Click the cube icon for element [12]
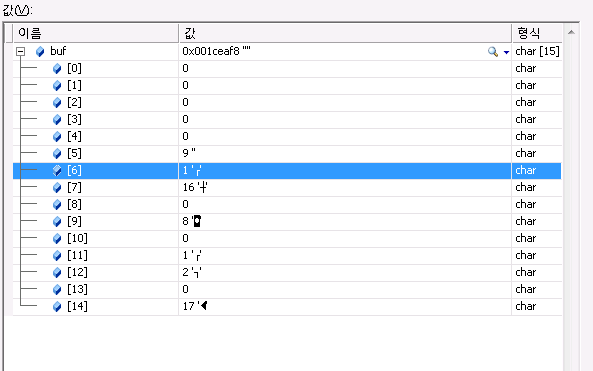The height and width of the screenshot is (371, 593). point(57,272)
